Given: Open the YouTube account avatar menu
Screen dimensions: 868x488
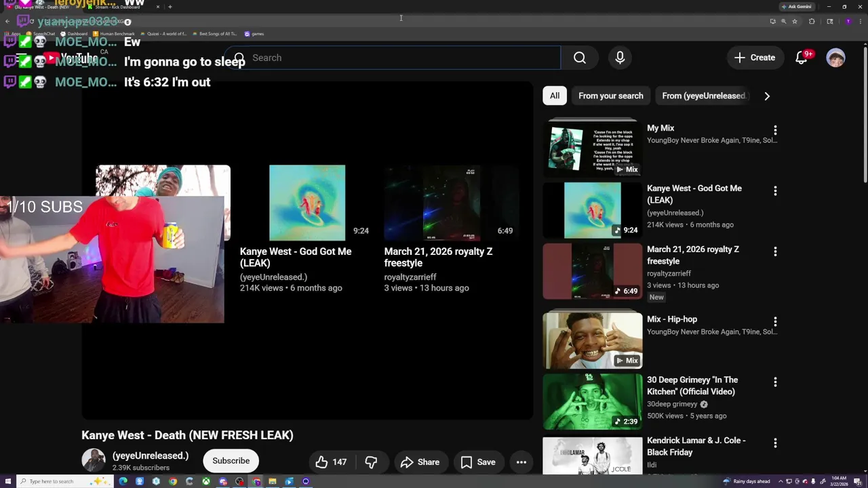Looking at the screenshot, I should [835, 58].
